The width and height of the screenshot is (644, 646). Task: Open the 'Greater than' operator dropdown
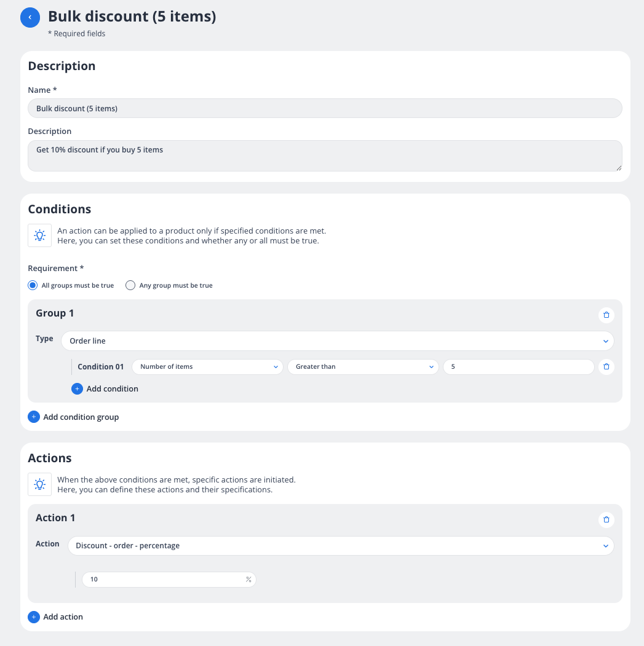click(363, 367)
